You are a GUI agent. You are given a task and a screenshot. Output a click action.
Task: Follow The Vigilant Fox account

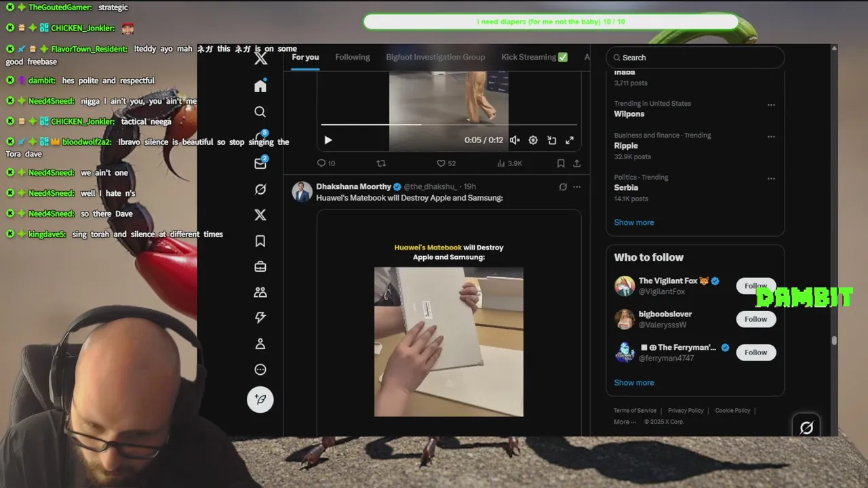pos(756,286)
